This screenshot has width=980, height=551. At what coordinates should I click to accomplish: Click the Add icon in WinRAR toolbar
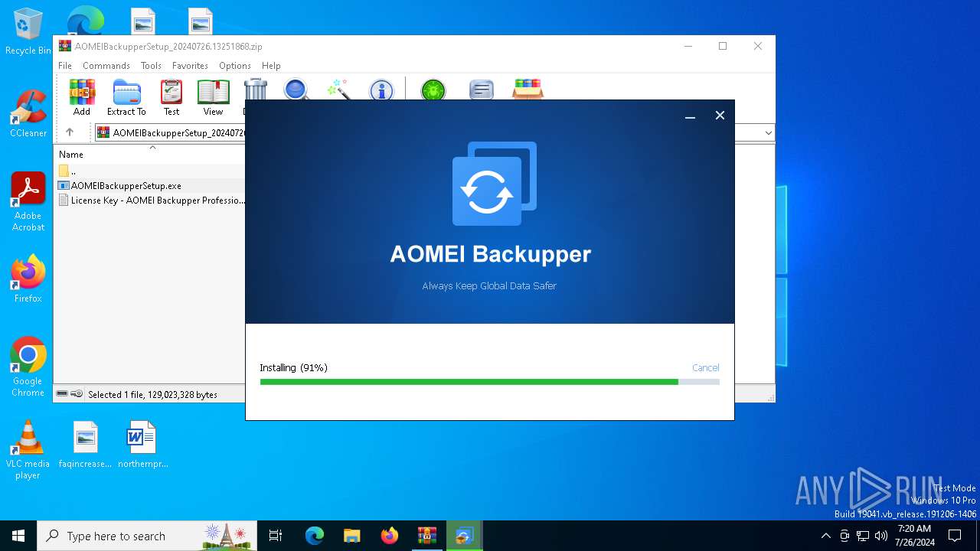point(82,98)
